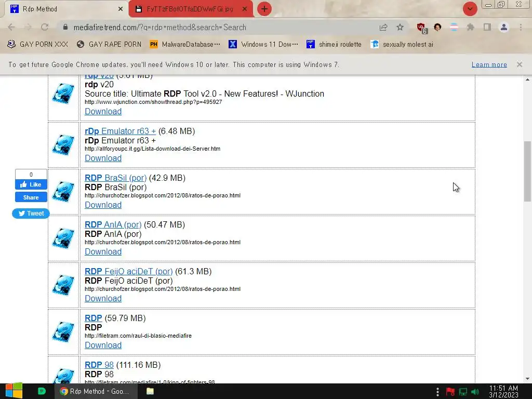Screen dimensions: 532x399
Task: Click the disk icon beside RDP BraSil
Action: pos(63,192)
